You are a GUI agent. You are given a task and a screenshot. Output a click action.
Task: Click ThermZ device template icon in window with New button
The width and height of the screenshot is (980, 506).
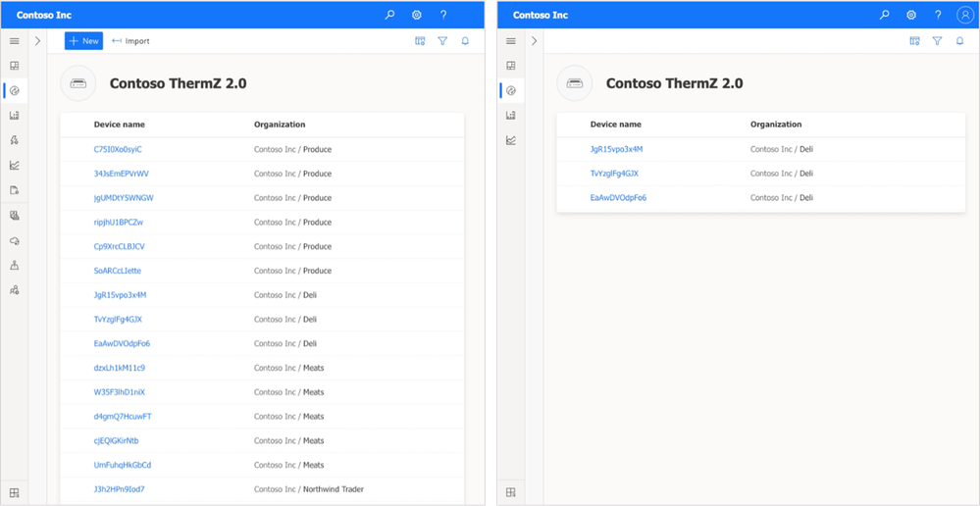point(78,83)
